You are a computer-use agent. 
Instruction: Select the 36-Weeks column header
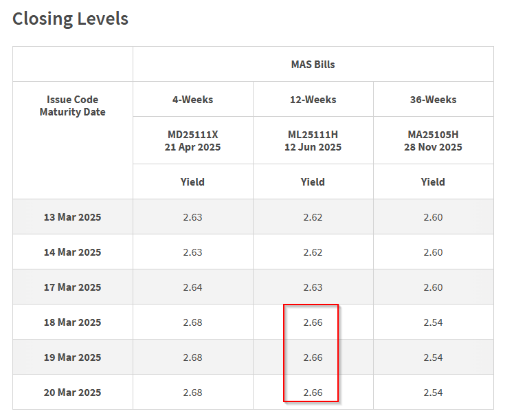coord(433,100)
